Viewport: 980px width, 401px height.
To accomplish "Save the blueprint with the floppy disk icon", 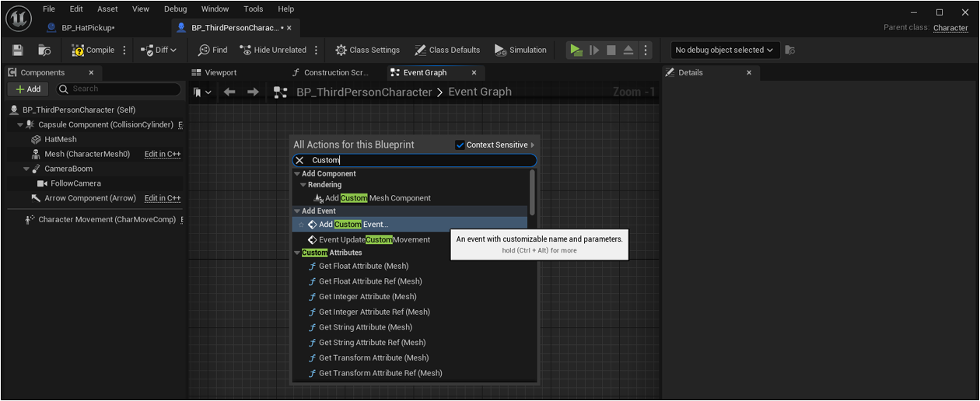I will click(x=18, y=50).
